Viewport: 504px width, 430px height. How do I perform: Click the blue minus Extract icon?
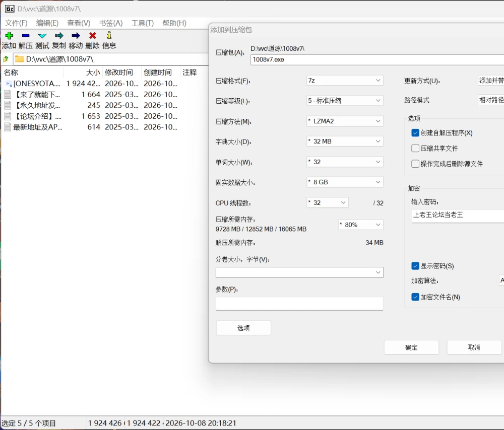[x=26, y=36]
